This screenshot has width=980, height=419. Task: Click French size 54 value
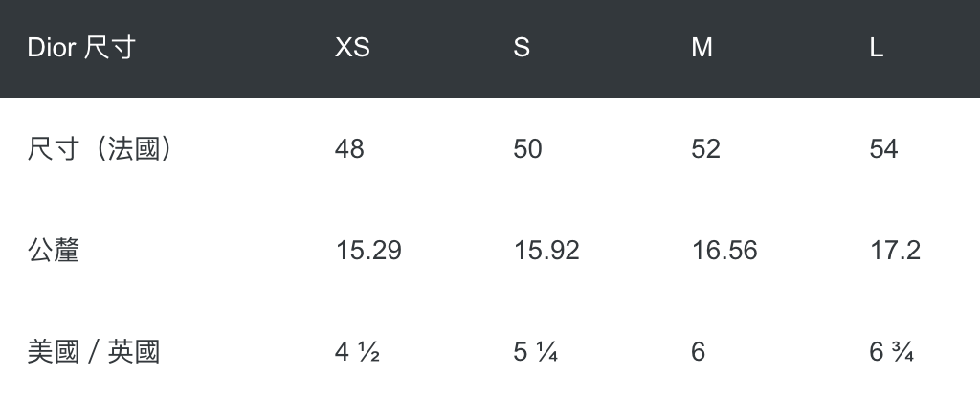pyautogui.click(x=883, y=149)
